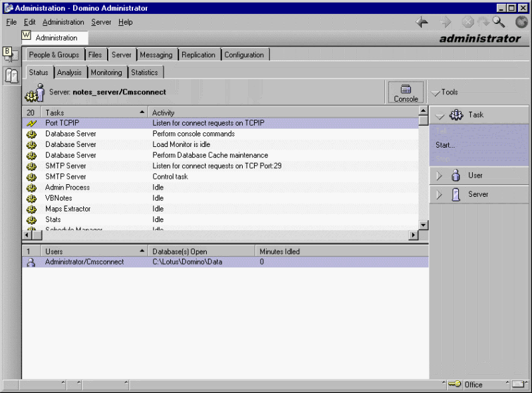The image size is (532, 393).
Task: Open the Server menu
Action: click(101, 23)
